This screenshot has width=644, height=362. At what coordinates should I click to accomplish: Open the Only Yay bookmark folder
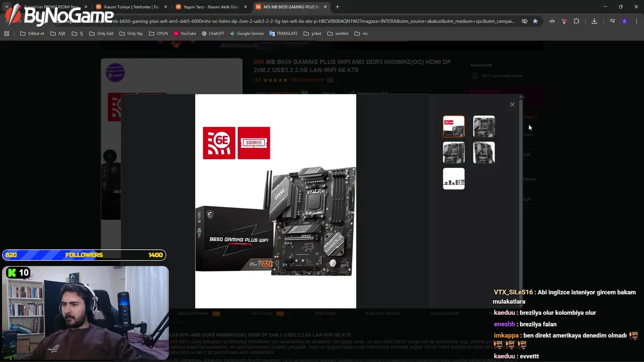(131, 34)
